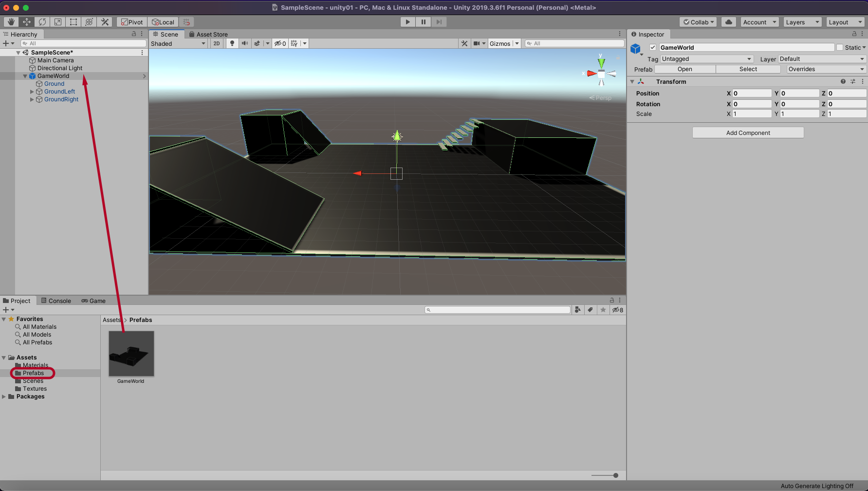868x491 pixels.
Task: Switch to Asset Store tab
Action: (x=208, y=34)
